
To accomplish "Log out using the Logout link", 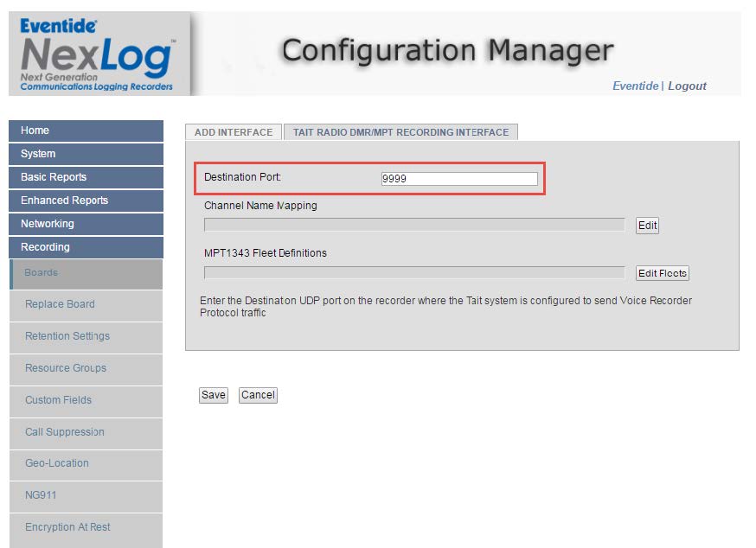I will [x=687, y=86].
